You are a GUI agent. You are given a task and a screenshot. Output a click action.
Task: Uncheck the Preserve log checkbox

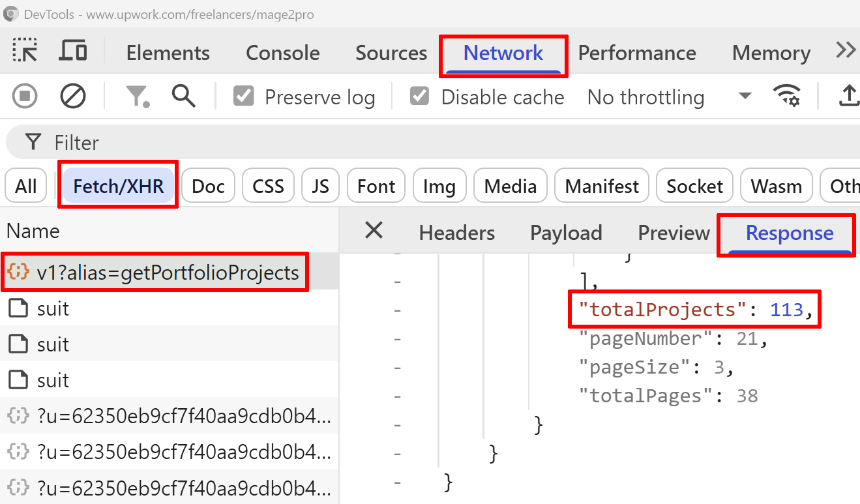(x=244, y=97)
